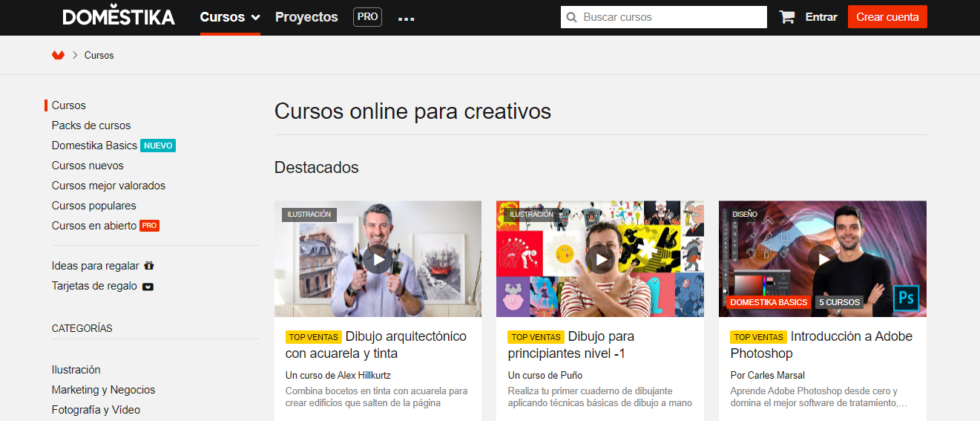
Task: Click ILUSTRACIÓN tag on Dibujo para principiantes card
Action: pos(531,215)
